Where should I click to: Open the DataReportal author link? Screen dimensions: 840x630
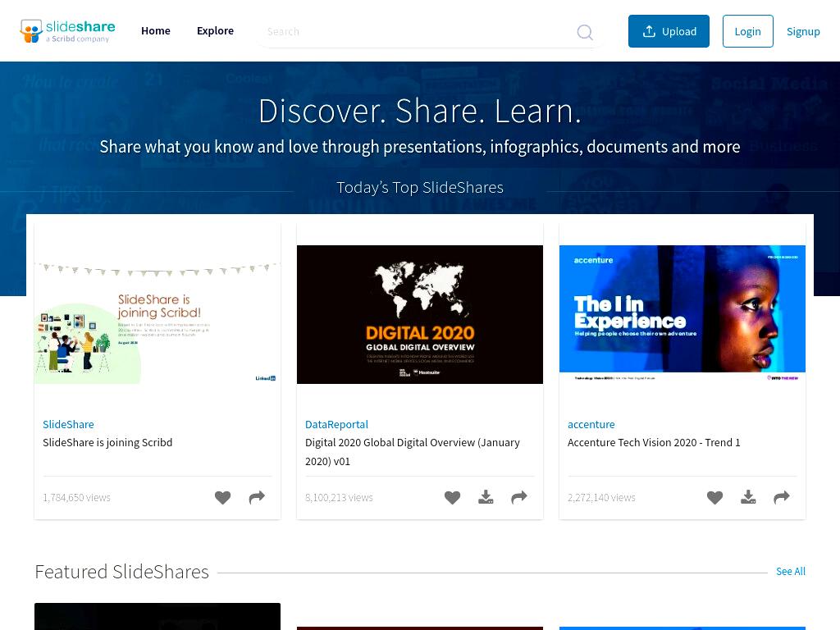[x=336, y=424]
